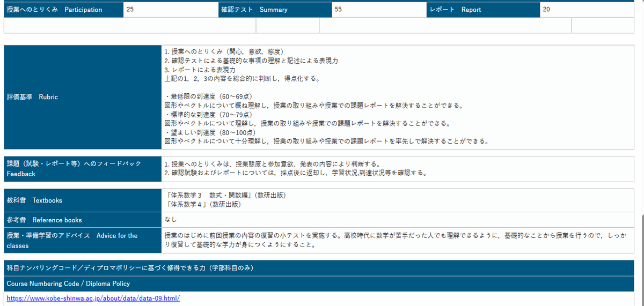Click the 授業へのとりくみ Participation header cell

(x=63, y=10)
